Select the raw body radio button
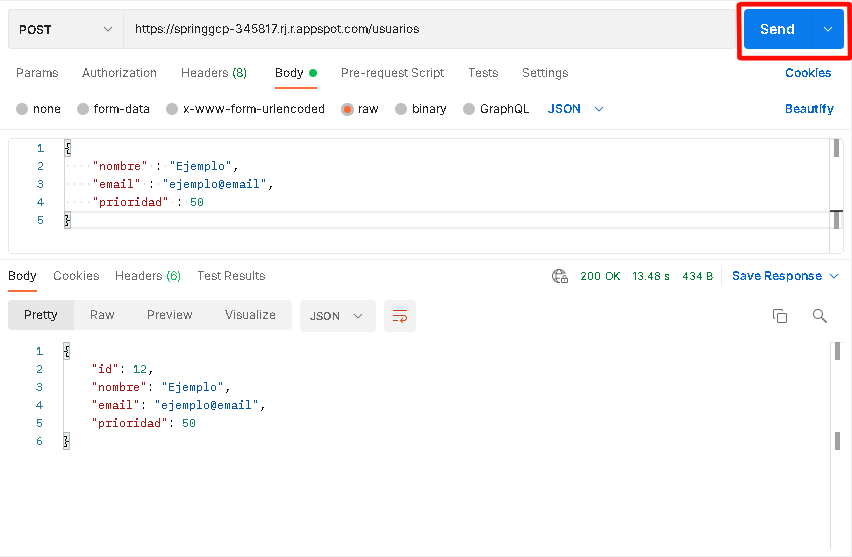Viewport: 852px width, 557px height. [347, 109]
